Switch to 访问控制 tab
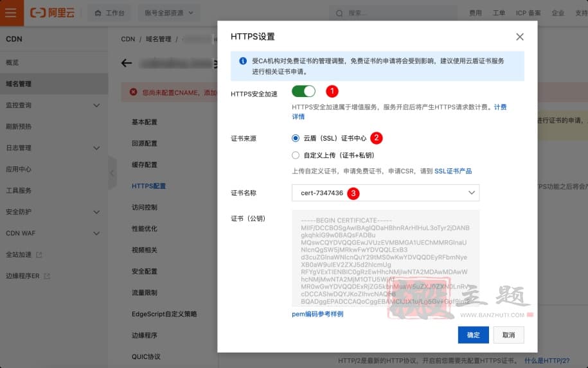 pyautogui.click(x=145, y=207)
